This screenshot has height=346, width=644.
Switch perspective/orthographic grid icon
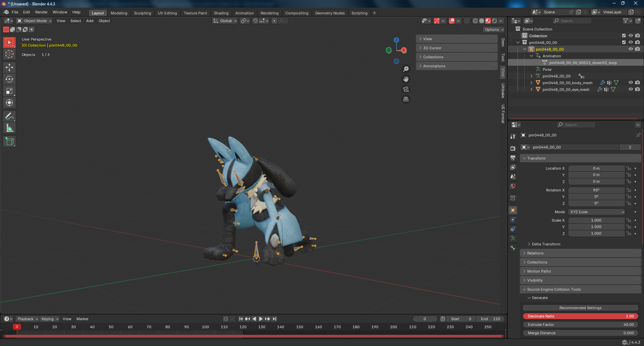pos(406,99)
